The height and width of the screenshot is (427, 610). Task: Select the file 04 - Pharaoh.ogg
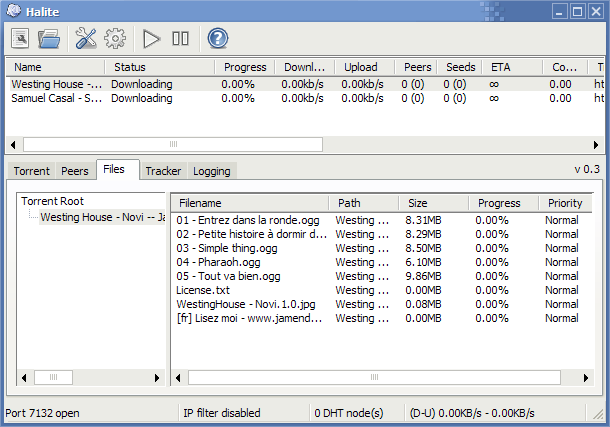click(218, 262)
